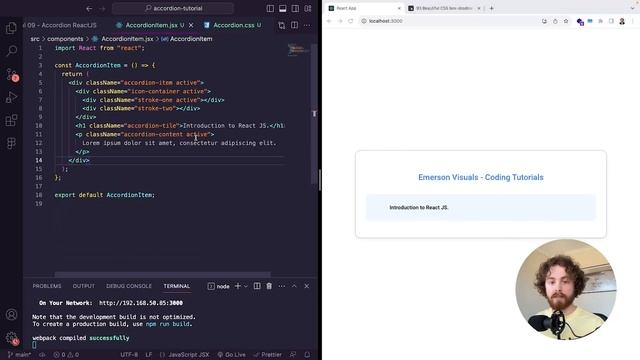640x360 pixels.
Task: Switch to the 09 - Accordion ReactJS tab
Action: pos(61,25)
